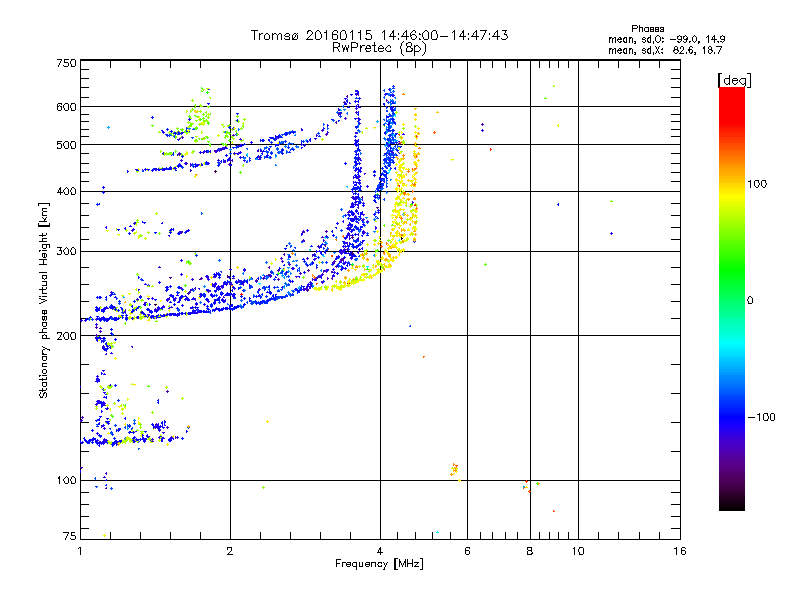The width and height of the screenshot is (800, 600).
Task: Click y-axis tick label '750'
Action: coord(66,63)
